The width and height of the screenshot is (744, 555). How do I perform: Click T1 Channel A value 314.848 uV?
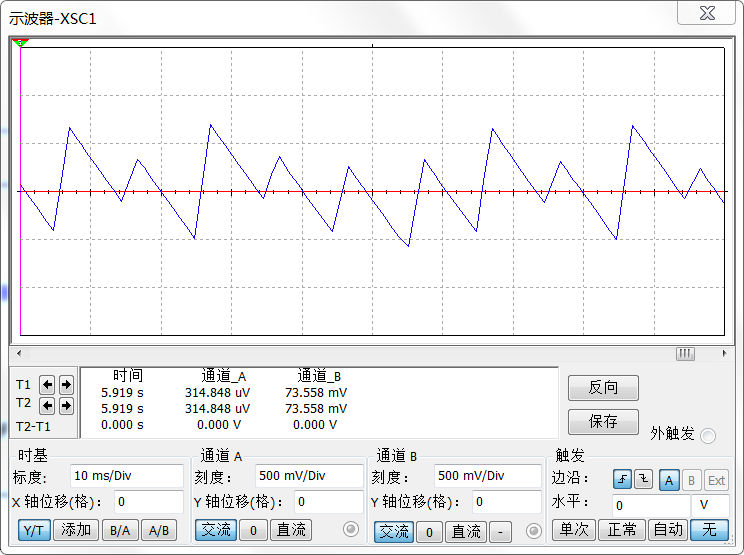coord(217,393)
